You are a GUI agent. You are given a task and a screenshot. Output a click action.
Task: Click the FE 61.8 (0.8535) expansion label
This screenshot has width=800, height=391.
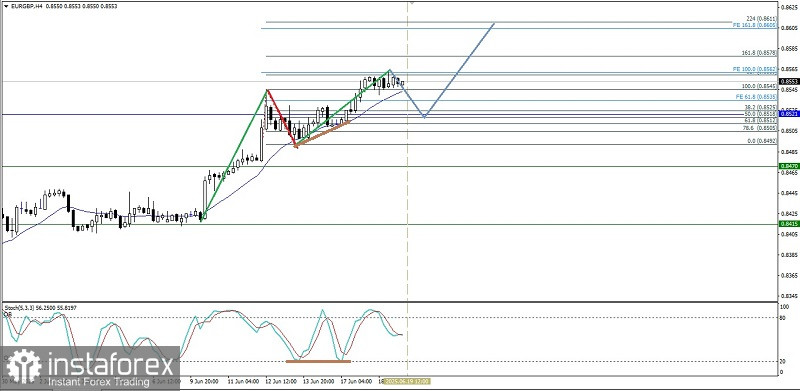pyautogui.click(x=756, y=96)
